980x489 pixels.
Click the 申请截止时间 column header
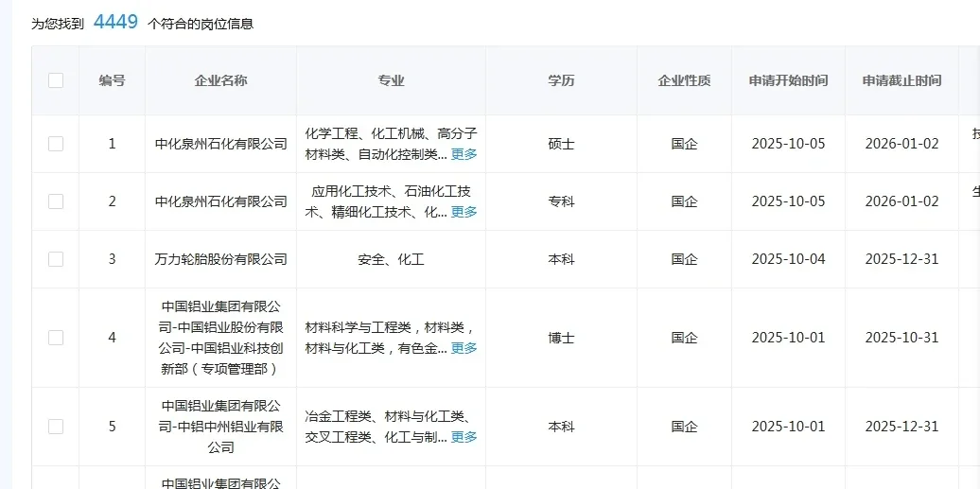click(x=901, y=80)
